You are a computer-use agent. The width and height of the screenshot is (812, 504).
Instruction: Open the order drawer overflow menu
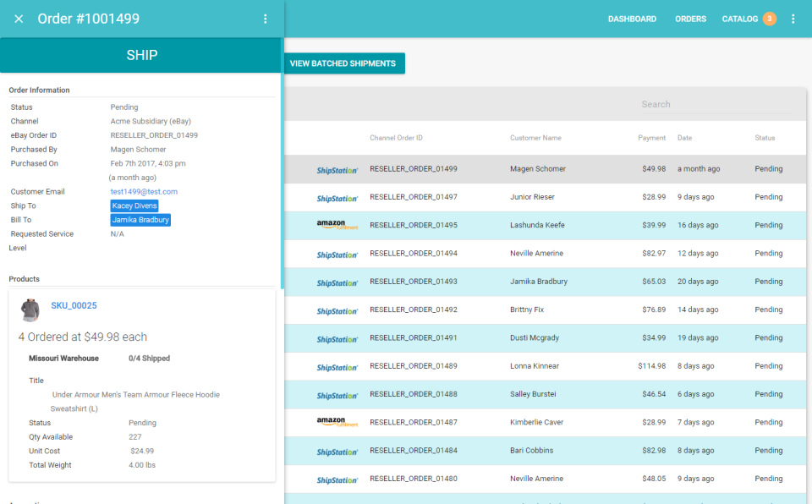click(x=266, y=18)
